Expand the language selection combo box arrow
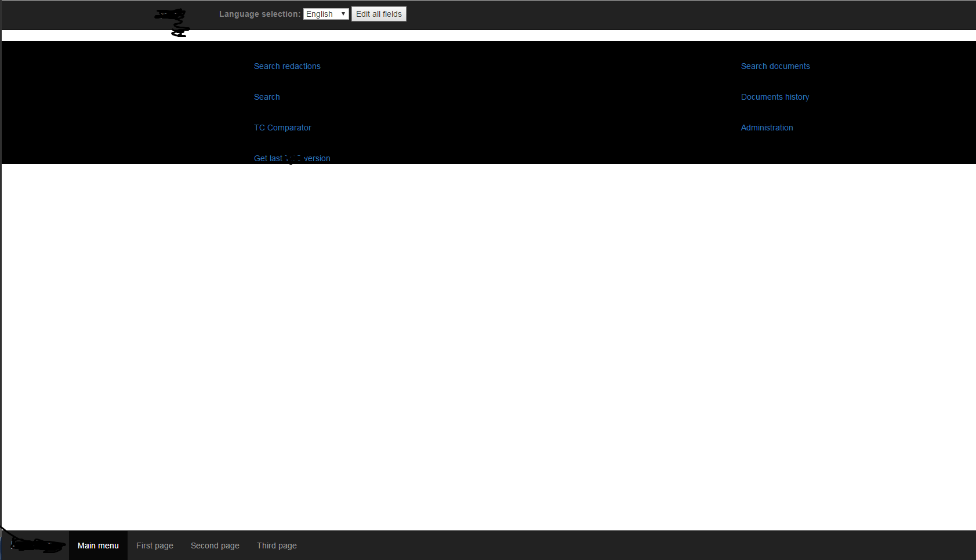Viewport: 976px width, 560px height. pyautogui.click(x=343, y=13)
